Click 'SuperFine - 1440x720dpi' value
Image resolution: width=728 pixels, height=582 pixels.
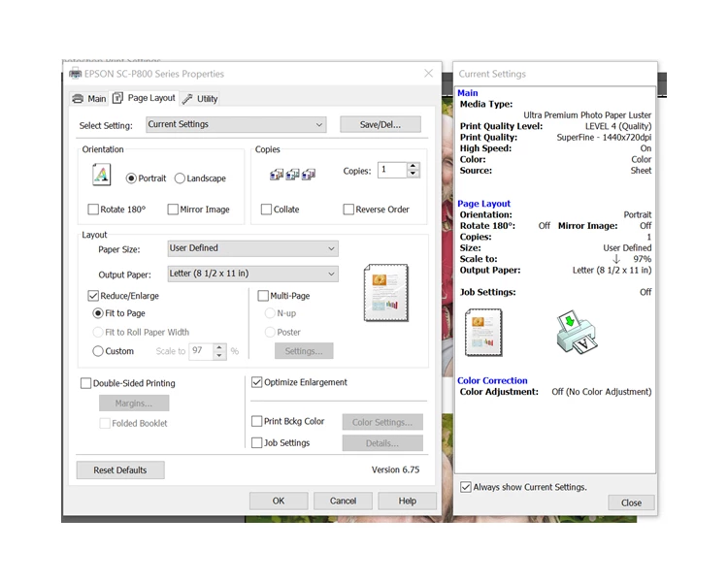click(x=604, y=138)
